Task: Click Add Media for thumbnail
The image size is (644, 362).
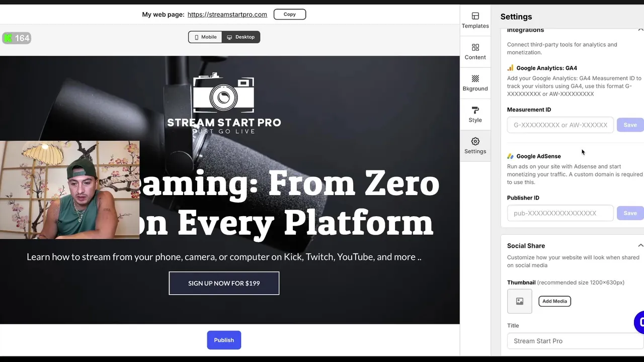Action: coord(554,301)
